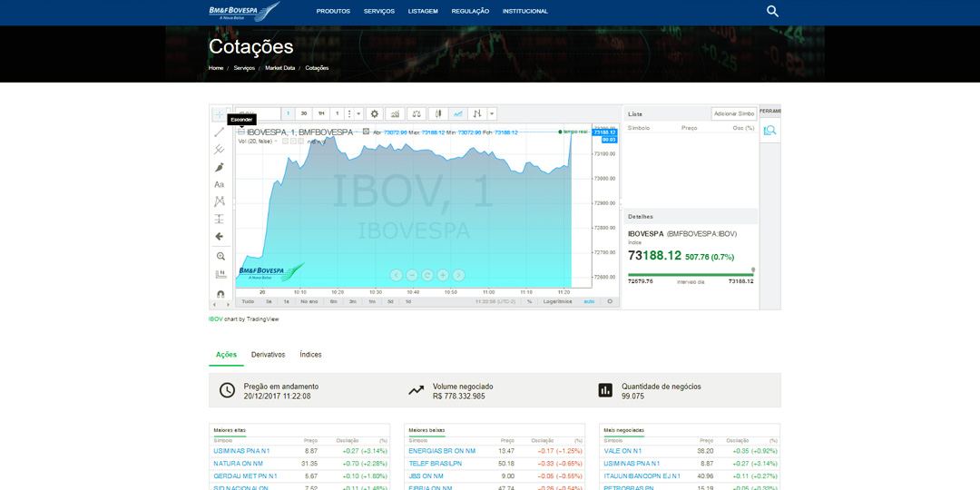Select the brush drawing tool
The height and width of the screenshot is (490, 980).
[220, 168]
